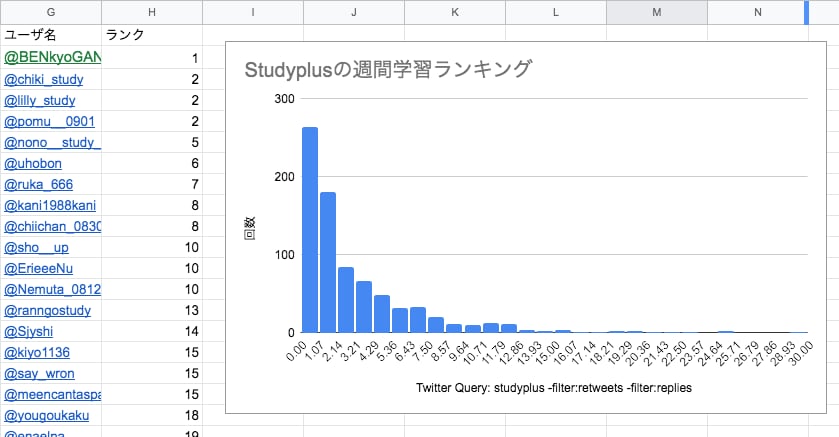The image size is (839, 437).
Task: Open the @nono__study_ link
Action: pos(52,142)
